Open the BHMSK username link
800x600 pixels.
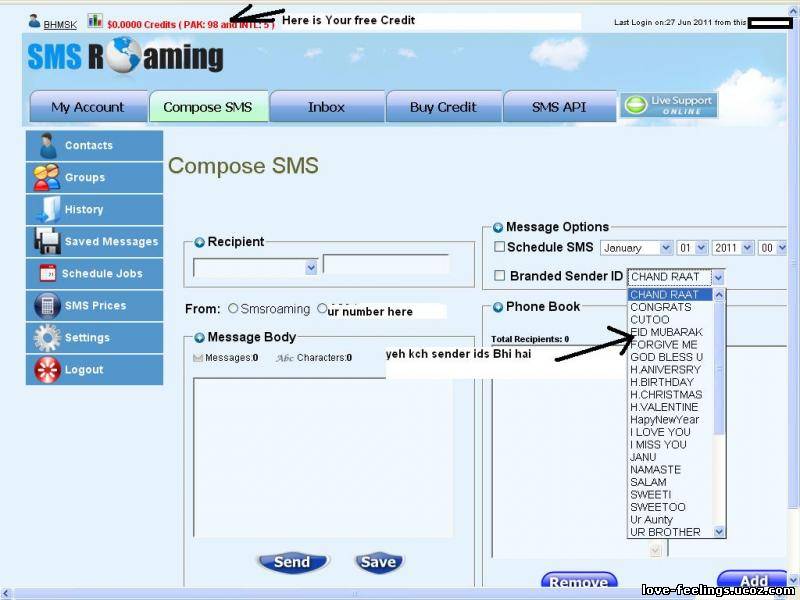click(60, 24)
